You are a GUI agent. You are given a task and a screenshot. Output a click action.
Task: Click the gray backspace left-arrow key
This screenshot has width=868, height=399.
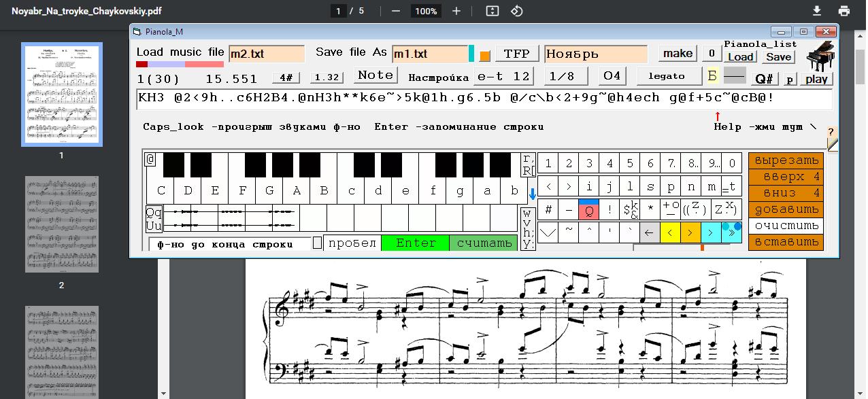650,232
